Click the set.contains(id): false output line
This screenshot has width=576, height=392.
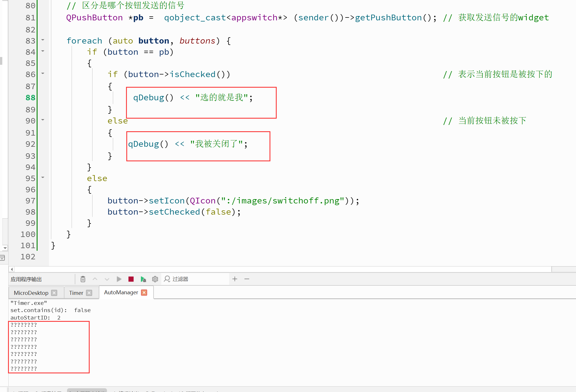[50, 310]
